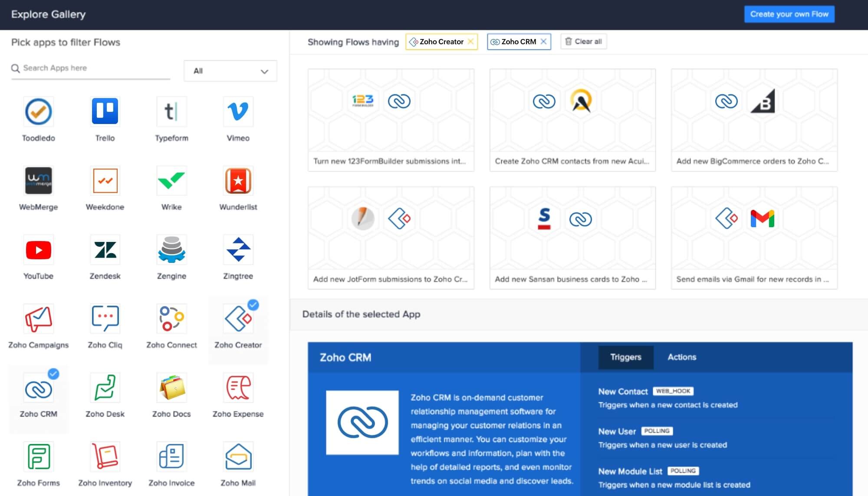
Task: Choose the Zendesk app icon
Action: 105,250
